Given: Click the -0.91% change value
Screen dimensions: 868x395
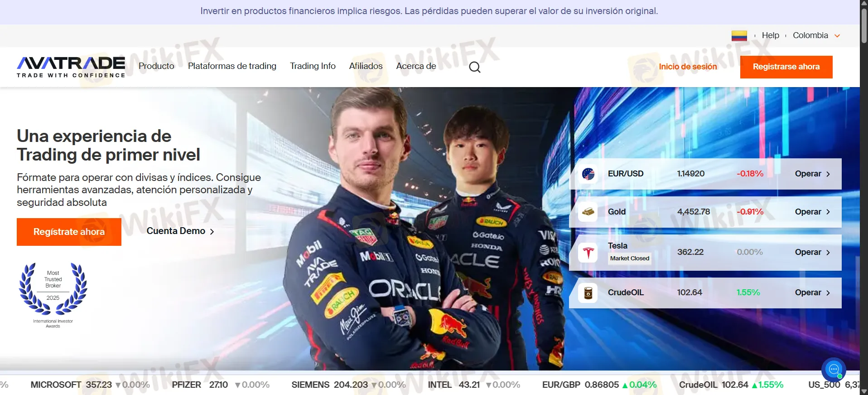Looking at the screenshot, I should [x=750, y=212].
